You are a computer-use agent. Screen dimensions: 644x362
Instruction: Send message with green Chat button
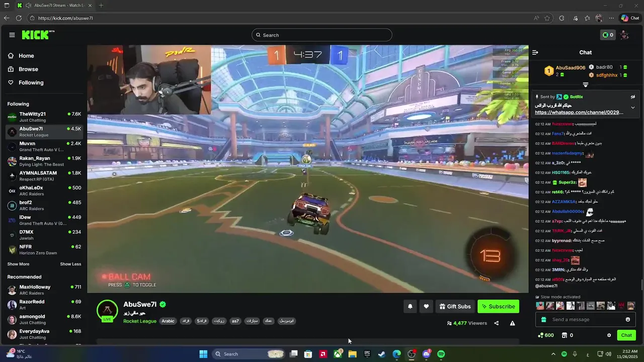[x=626, y=335]
